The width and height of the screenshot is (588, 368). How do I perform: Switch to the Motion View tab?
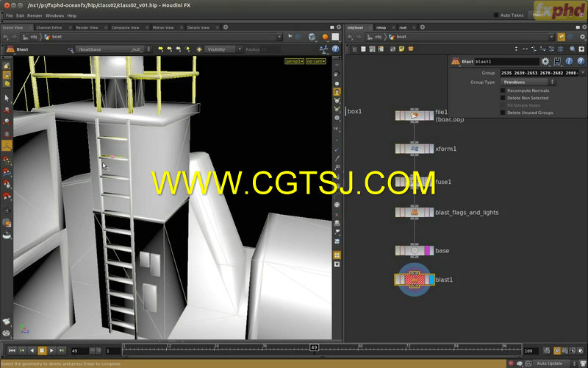click(163, 27)
